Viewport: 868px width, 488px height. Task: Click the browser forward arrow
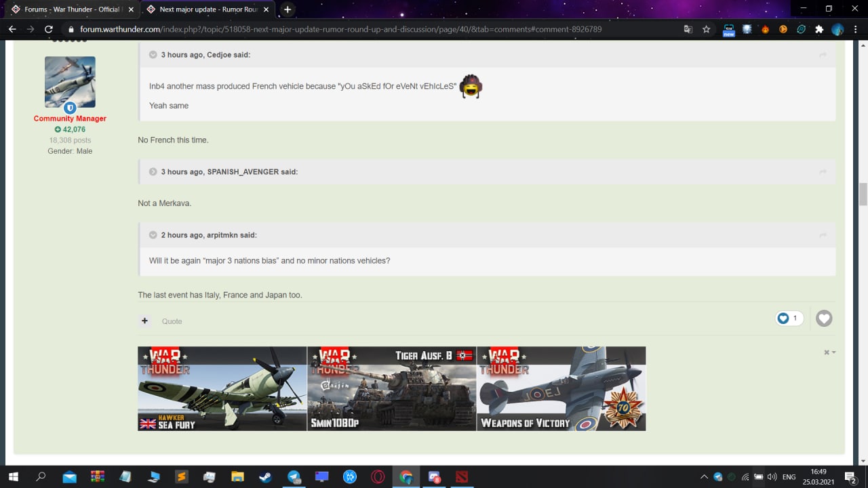(31, 29)
